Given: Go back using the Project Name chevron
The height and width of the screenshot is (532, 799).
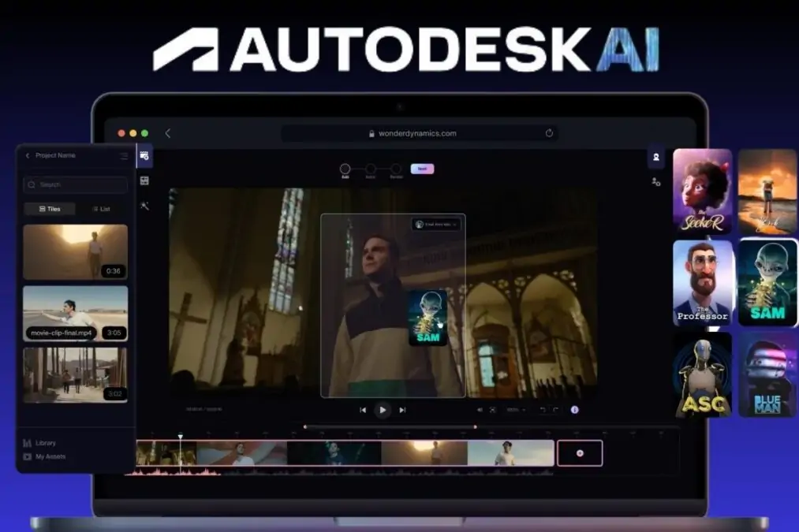Looking at the screenshot, I should [28, 155].
